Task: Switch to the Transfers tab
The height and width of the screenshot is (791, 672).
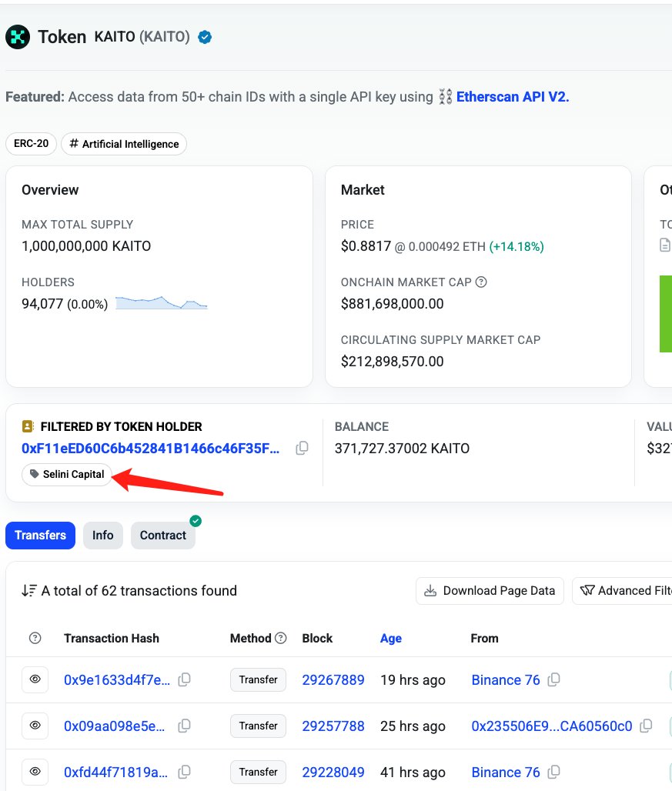Action: [40, 536]
